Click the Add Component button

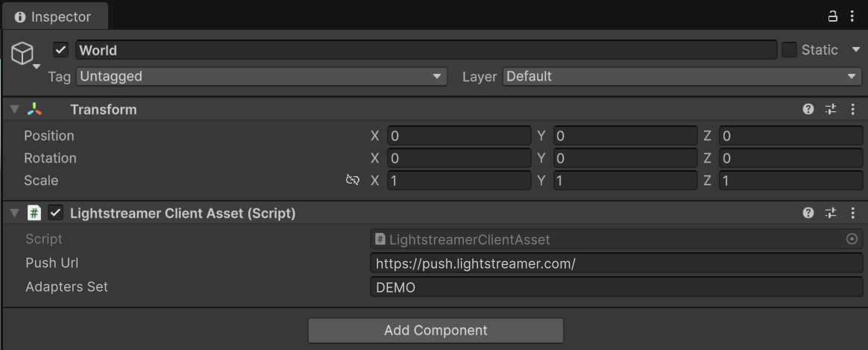(x=435, y=331)
